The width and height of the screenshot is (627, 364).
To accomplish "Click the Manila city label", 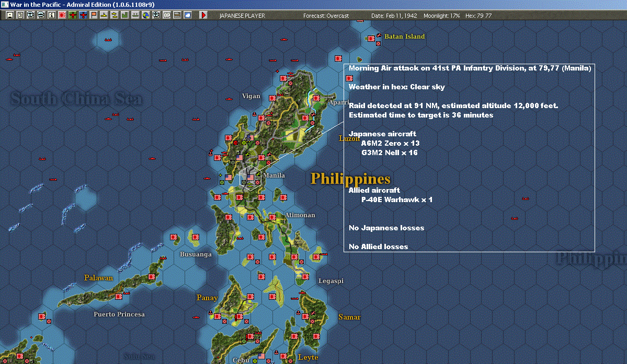I will 274,175.
